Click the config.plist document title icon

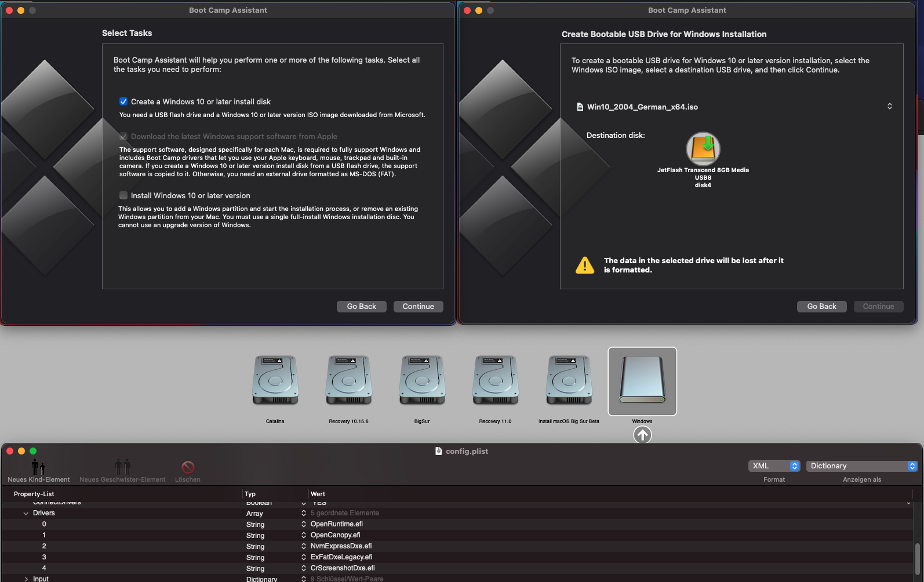click(x=439, y=451)
